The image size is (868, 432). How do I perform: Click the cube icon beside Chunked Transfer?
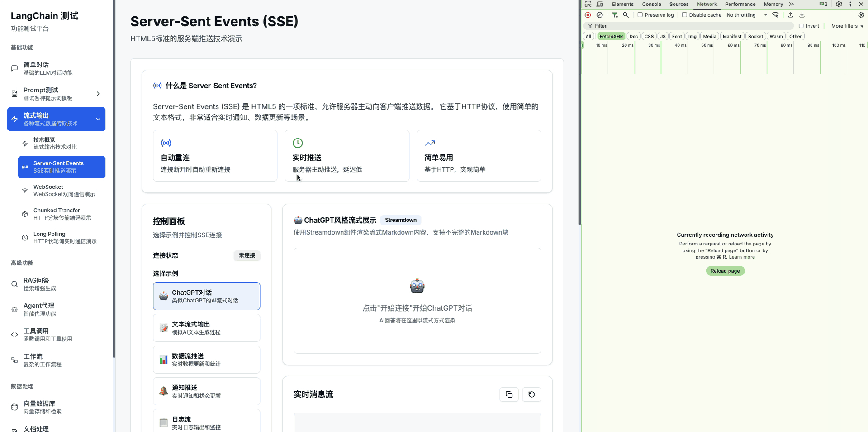(x=25, y=214)
